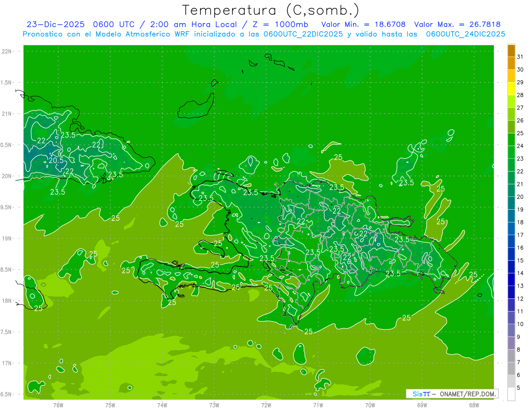The height and width of the screenshot is (411, 532).
Task: Click the "72W" longitude axis label
Action: 266,405
